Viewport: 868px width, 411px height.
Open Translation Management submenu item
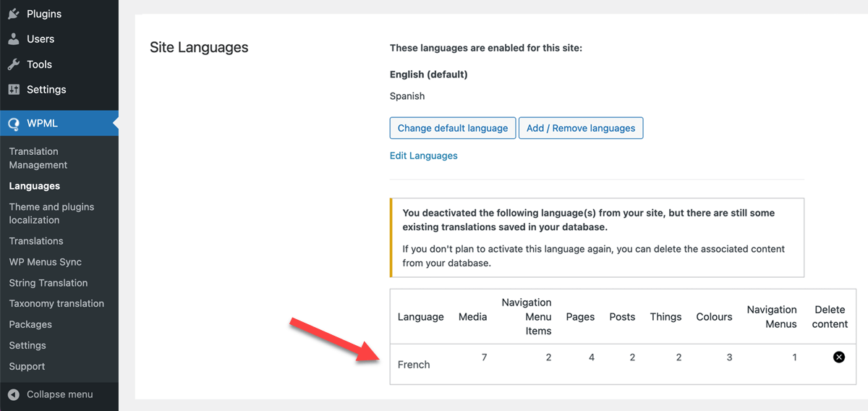tap(38, 158)
